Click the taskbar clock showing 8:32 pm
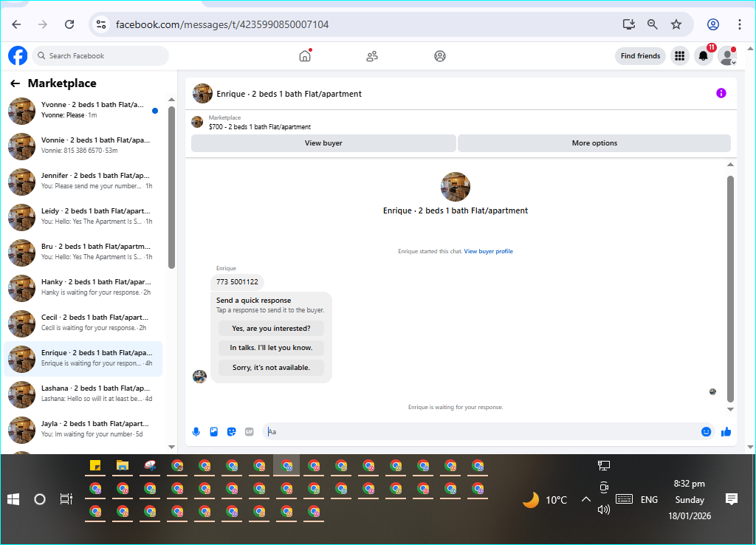 (x=689, y=484)
